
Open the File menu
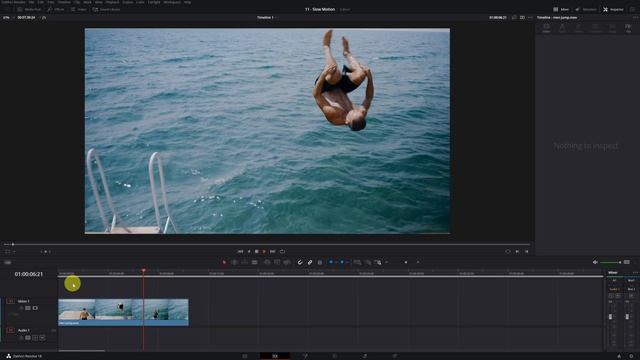(x=31, y=2)
